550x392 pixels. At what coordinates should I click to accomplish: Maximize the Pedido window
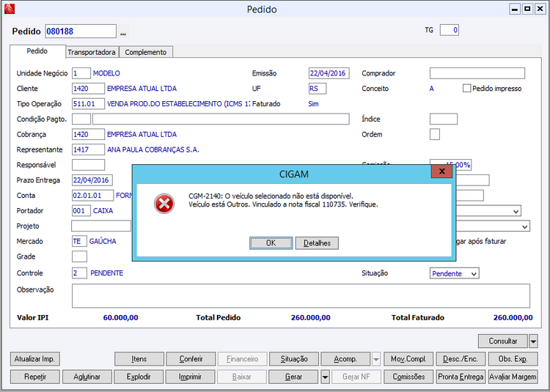(527, 9)
